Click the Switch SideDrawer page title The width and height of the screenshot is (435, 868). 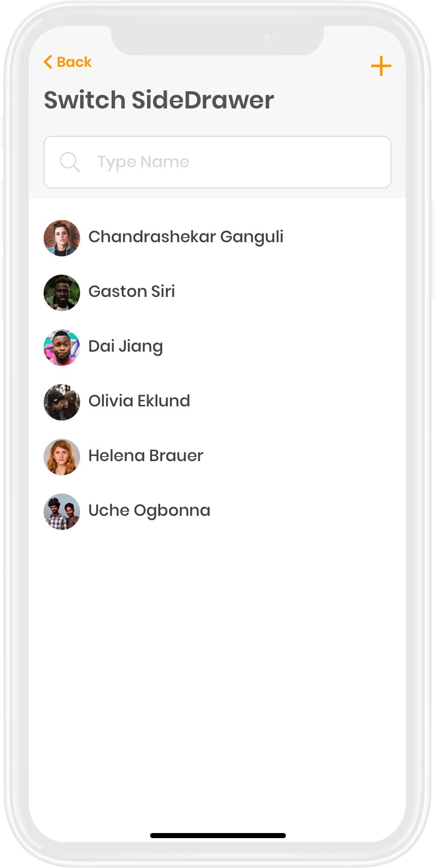click(159, 100)
